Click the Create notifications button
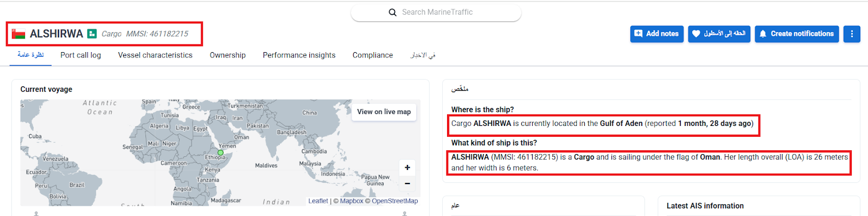 coord(796,34)
